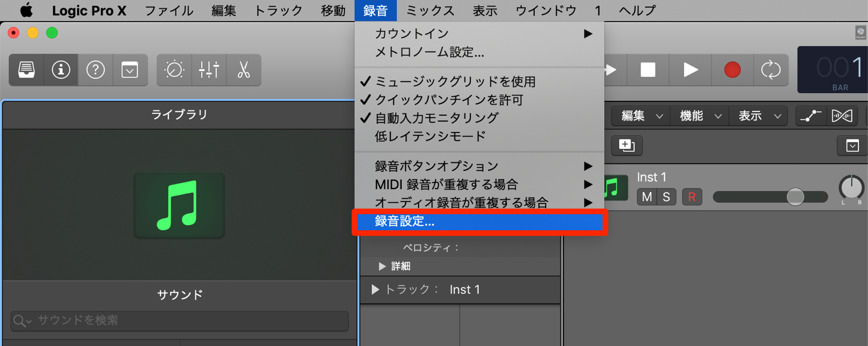Add a new track plus icon
Screen dimensions: 868x346
click(626, 145)
